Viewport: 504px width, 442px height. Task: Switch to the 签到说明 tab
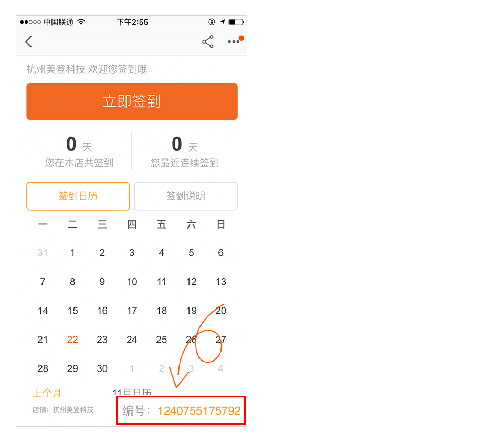186,196
